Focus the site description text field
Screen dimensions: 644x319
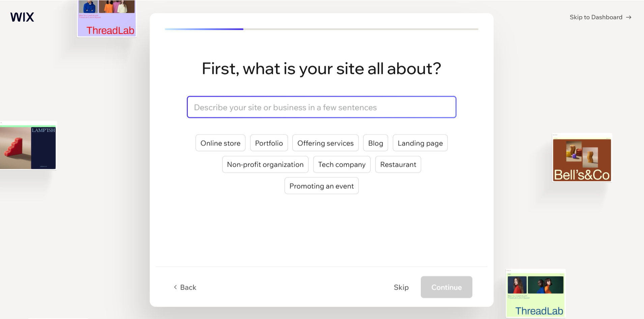coord(322,107)
